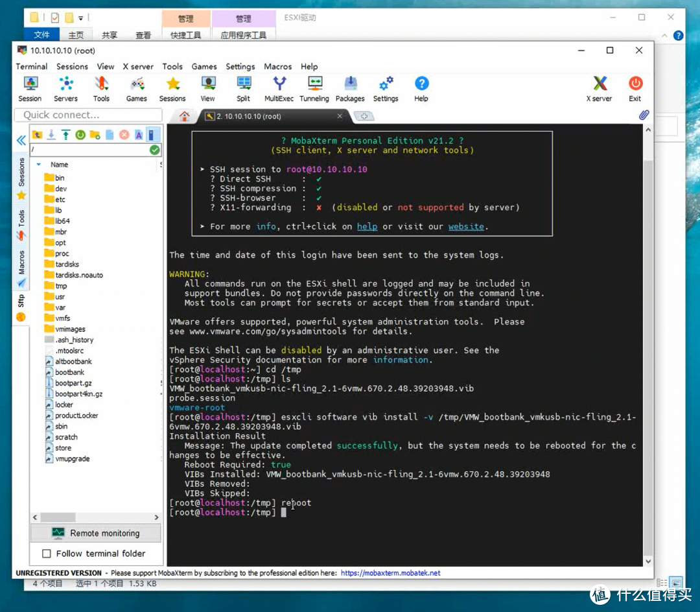Create a new folder in SFTP browser
Image resolution: width=700 pixels, height=612 pixels.
pos(95,135)
